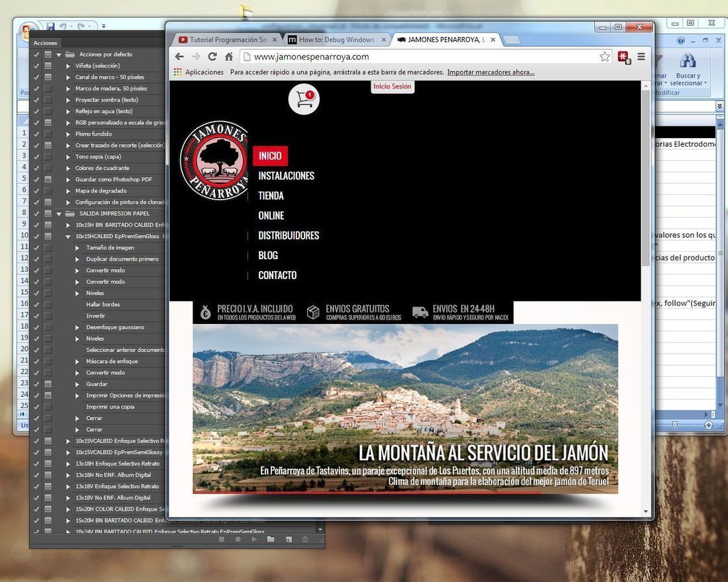Viewport: 728px width, 582px height.
Task: Toggle dialog box for Canal de marco
Action: pyautogui.click(x=48, y=77)
